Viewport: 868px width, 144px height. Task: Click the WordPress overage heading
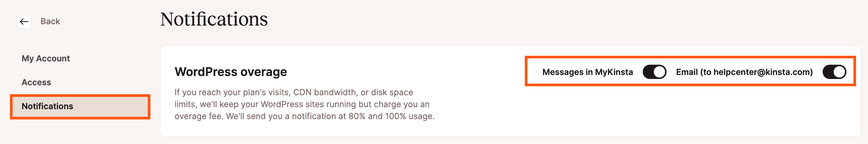point(231,72)
